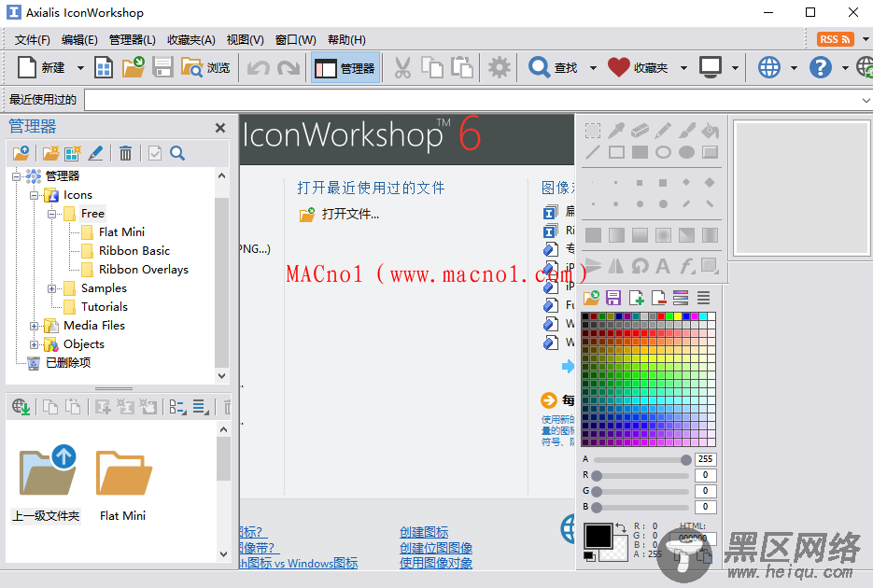This screenshot has width=873, height=588.
Task: Open the 窗口(W) menu
Action: 296,40
